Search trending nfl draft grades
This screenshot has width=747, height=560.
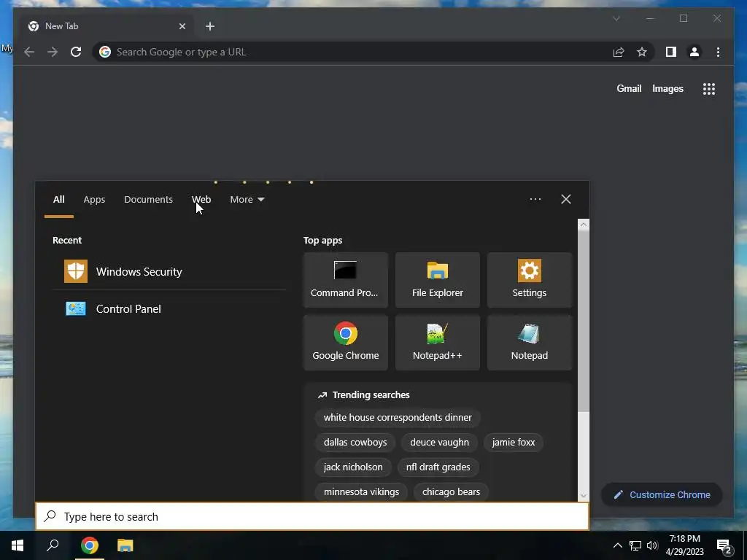(438, 467)
